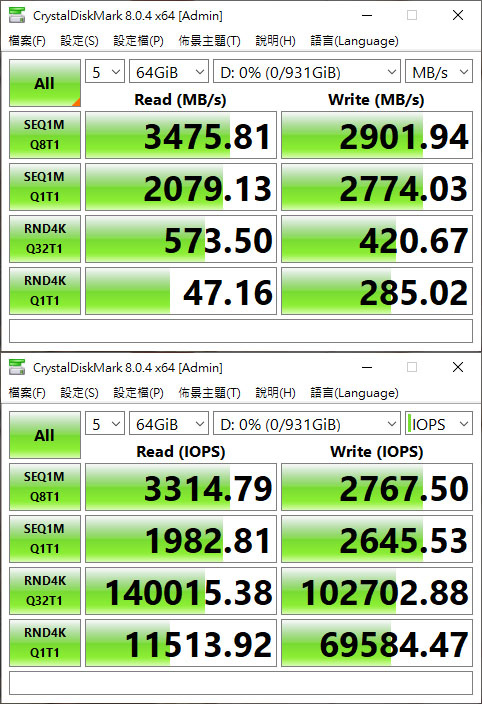Minimize the top CrystalDiskMark window
Image resolution: width=482 pixels, height=704 pixels.
367,15
